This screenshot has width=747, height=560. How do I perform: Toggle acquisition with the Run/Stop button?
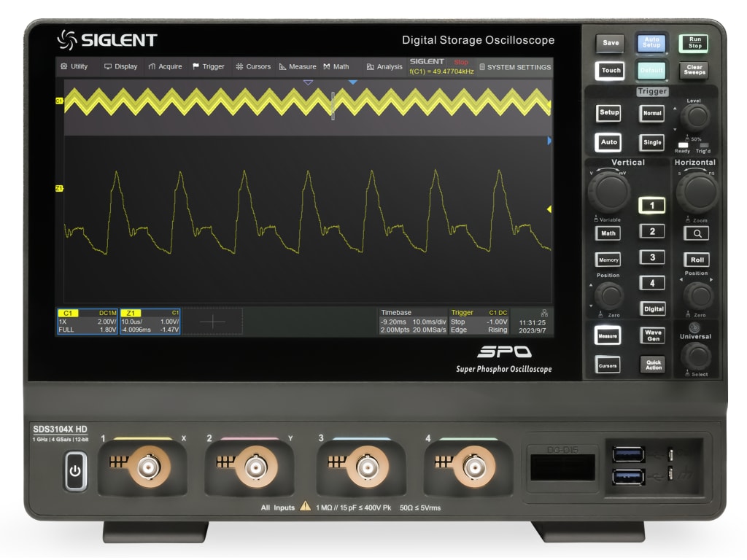pyautogui.click(x=693, y=42)
